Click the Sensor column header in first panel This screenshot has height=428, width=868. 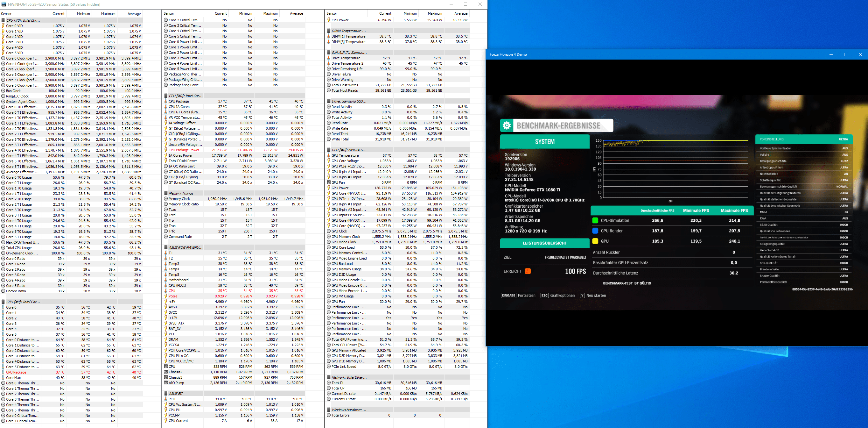(20, 14)
